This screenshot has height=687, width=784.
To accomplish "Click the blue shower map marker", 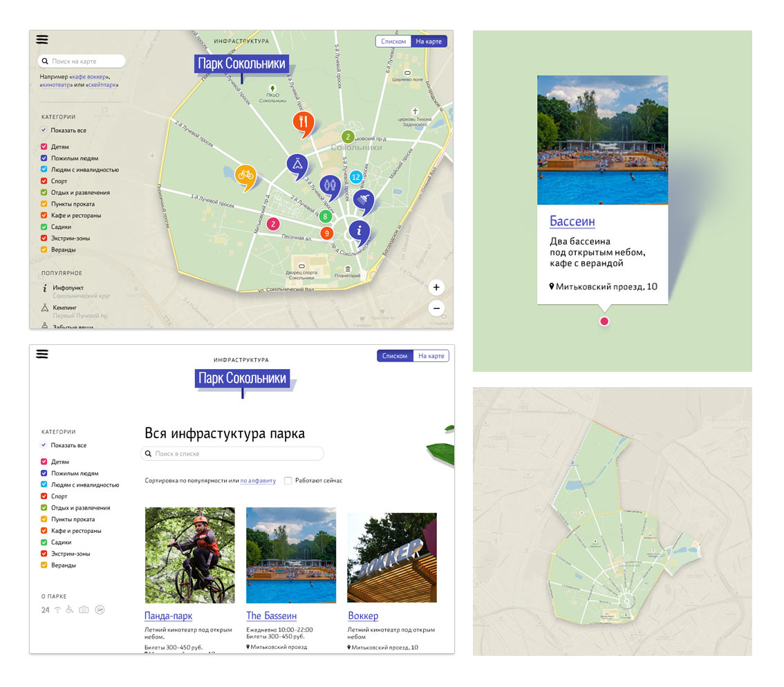I will [363, 200].
